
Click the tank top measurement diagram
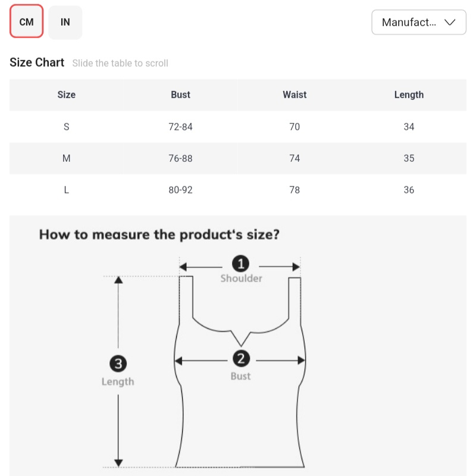coord(240,411)
